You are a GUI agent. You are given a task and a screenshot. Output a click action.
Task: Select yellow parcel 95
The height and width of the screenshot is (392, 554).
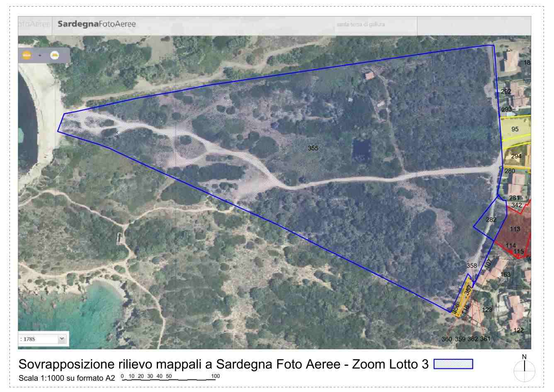coord(515,129)
